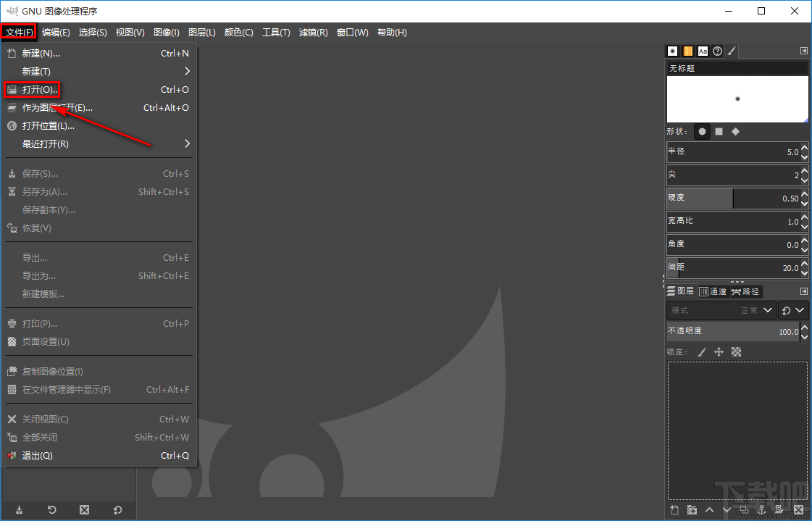This screenshot has height=521, width=812.
Task: Open the 图像(I) menu
Action: 166,32
